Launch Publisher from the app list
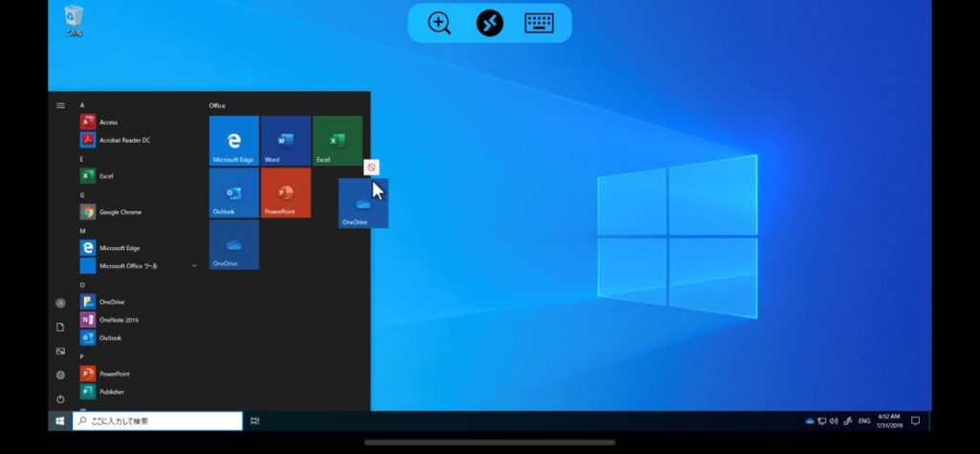The width and height of the screenshot is (980, 454). tap(138, 392)
